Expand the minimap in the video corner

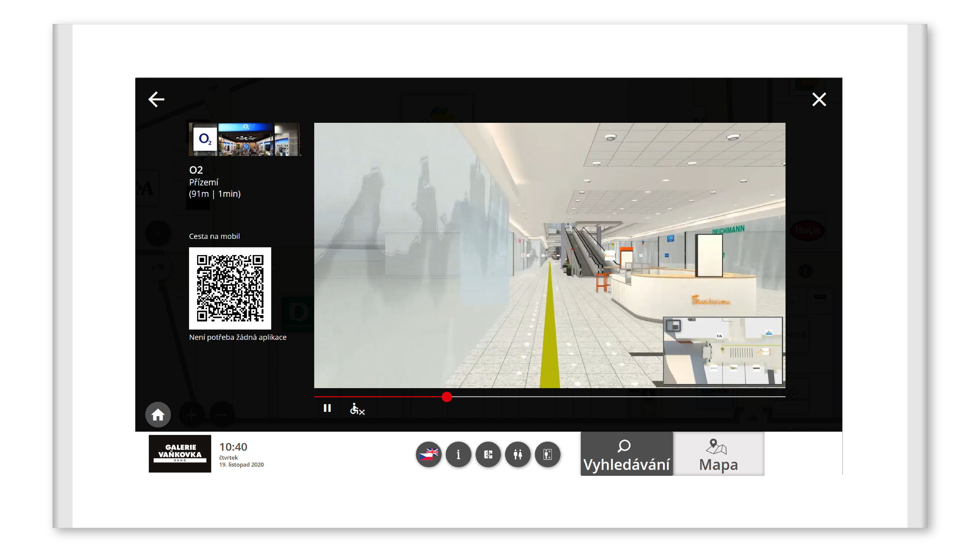(x=673, y=326)
